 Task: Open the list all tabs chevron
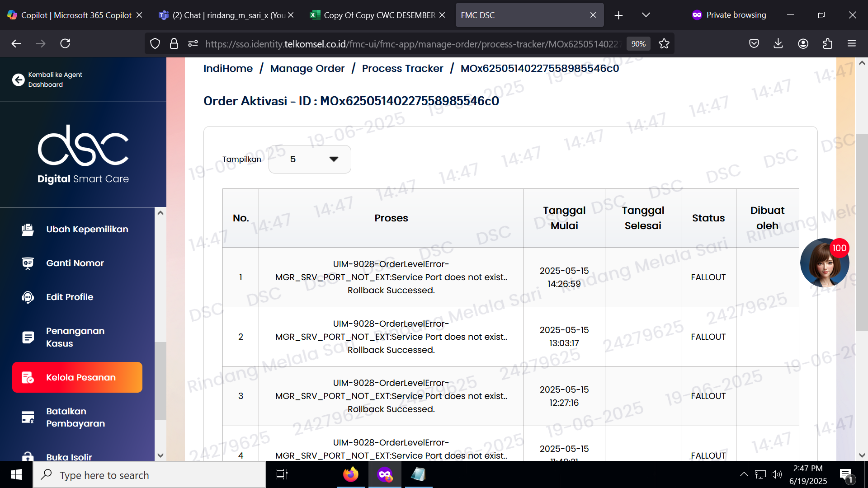pos(646,15)
